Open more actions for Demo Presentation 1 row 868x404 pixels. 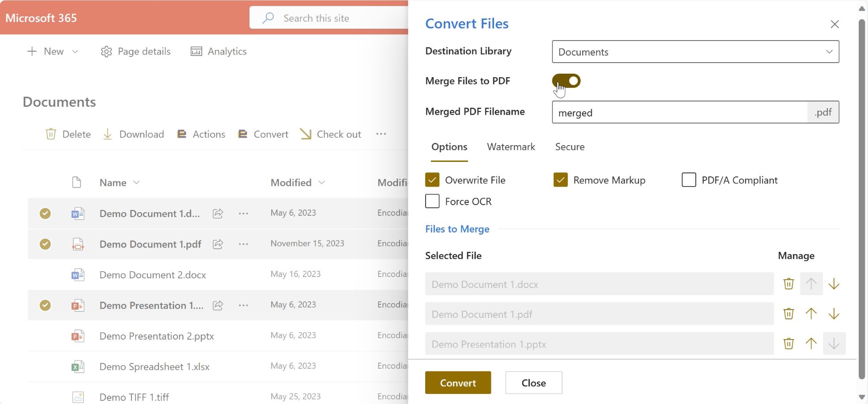click(243, 305)
